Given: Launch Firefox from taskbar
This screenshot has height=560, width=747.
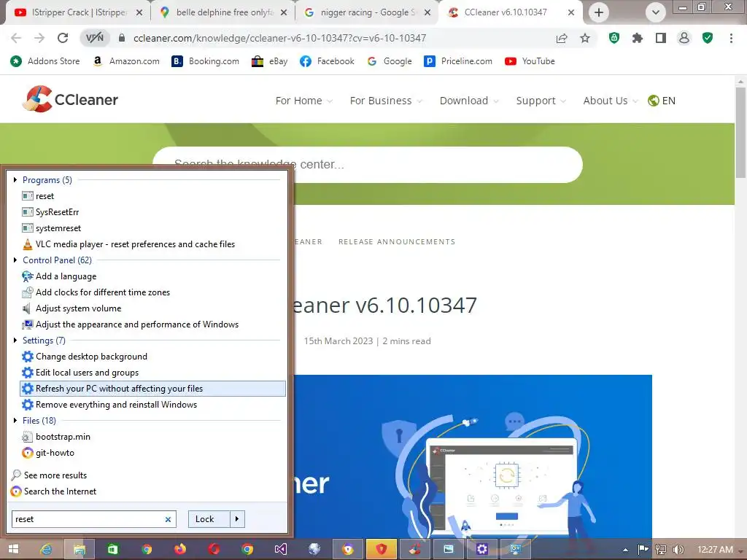Looking at the screenshot, I should [x=180, y=549].
